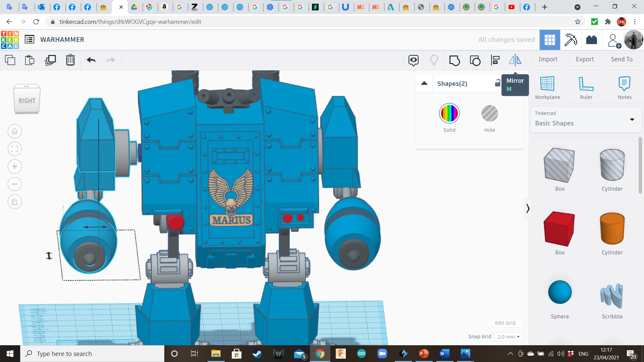This screenshot has height=362, width=644.
Task: Click the Mirror tool icon
Action: click(x=515, y=60)
